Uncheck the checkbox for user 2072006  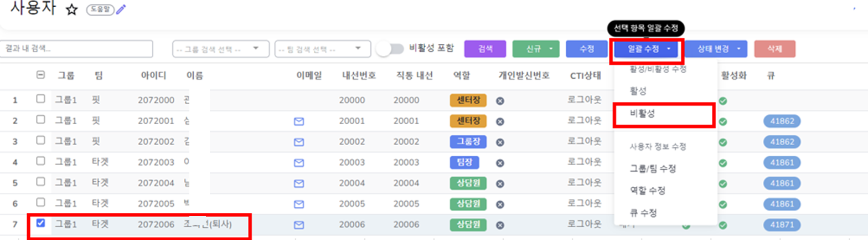tap(40, 223)
